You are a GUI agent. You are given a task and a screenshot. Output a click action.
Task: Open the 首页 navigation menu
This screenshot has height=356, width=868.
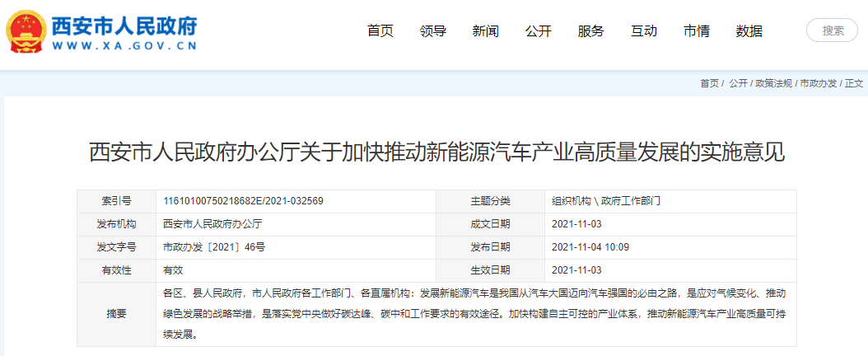coord(380,31)
